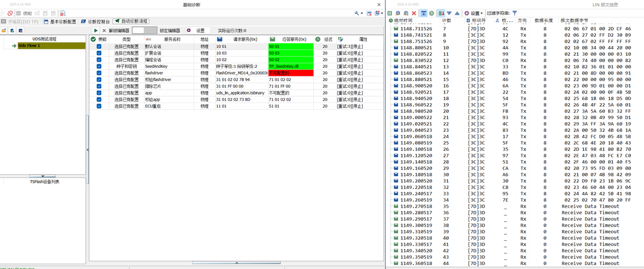This screenshot has height=269, width=644.
Task: Click the red-X window icon in 基础诊断 toolbar
Action: tap(369, 13)
